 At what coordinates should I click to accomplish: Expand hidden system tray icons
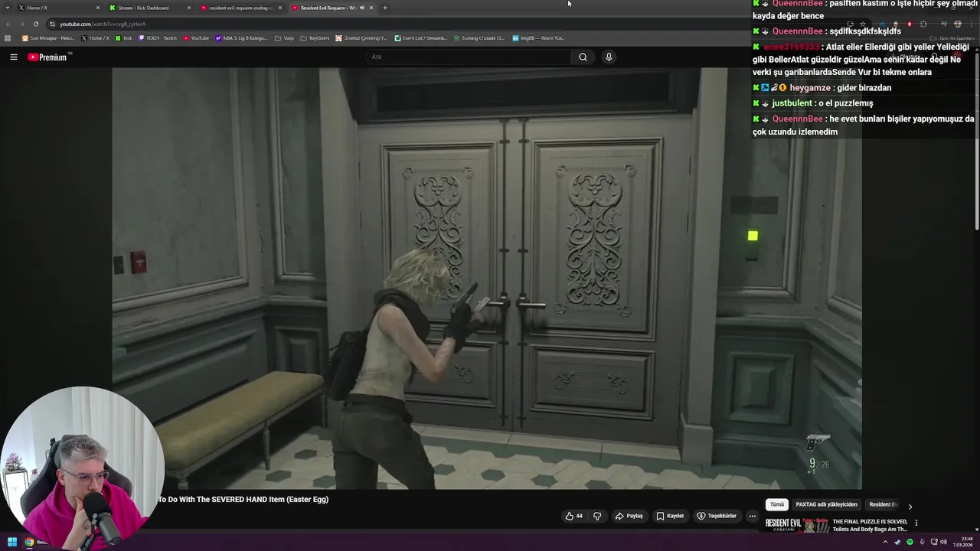coord(886,542)
